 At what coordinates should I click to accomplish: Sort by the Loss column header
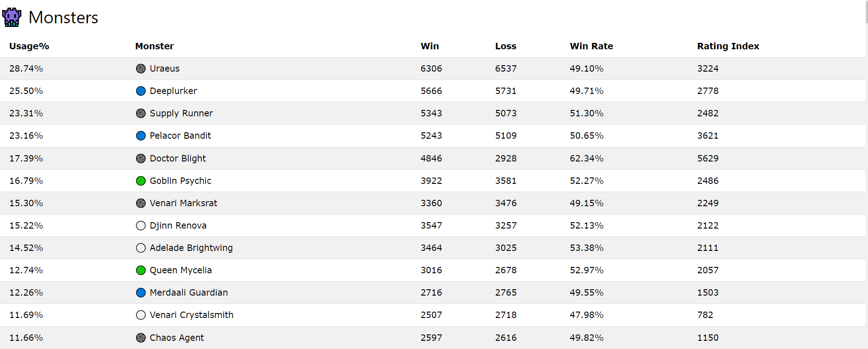coord(506,46)
